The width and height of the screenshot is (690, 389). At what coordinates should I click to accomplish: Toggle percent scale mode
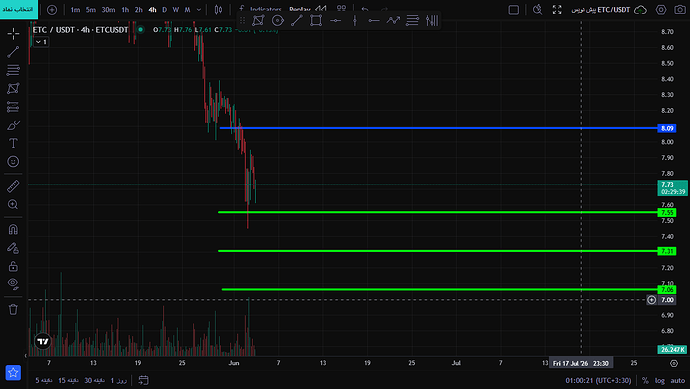click(645, 380)
